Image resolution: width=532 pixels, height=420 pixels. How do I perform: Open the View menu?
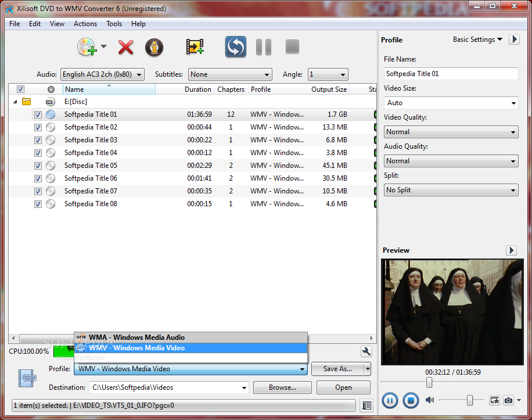pyautogui.click(x=57, y=24)
